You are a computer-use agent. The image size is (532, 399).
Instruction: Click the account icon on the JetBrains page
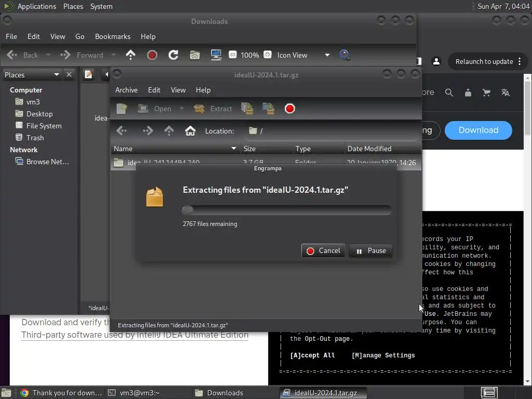(468, 92)
